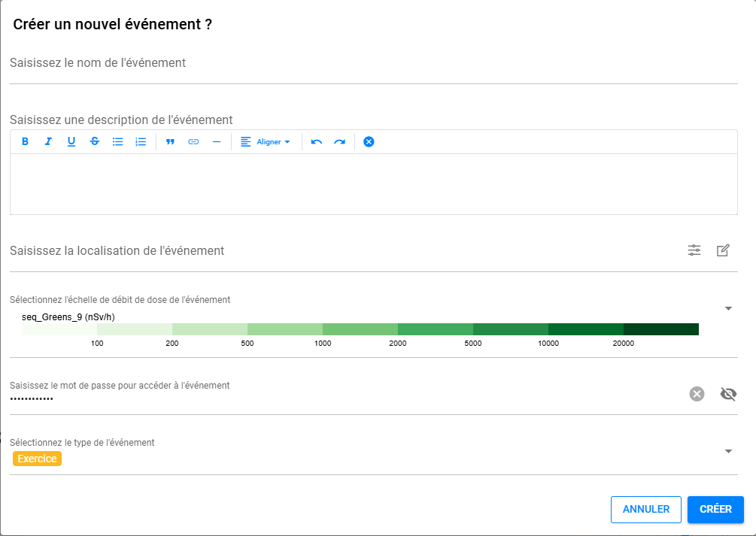
Task: Insert a horizontal rule line
Action: pyautogui.click(x=217, y=141)
